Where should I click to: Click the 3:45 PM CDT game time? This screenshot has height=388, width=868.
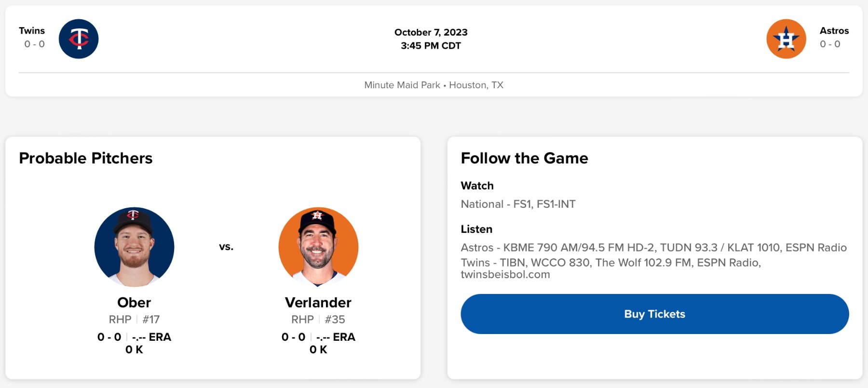pyautogui.click(x=431, y=46)
